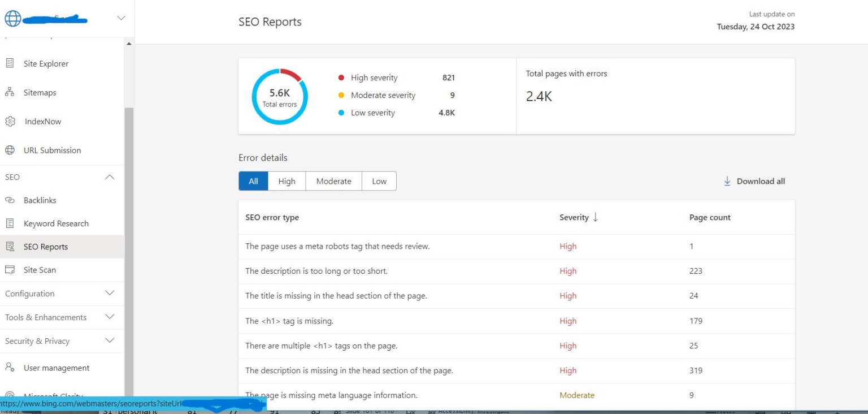The height and width of the screenshot is (414, 868).
Task: Collapse the SEO section chevron
Action: 109,176
